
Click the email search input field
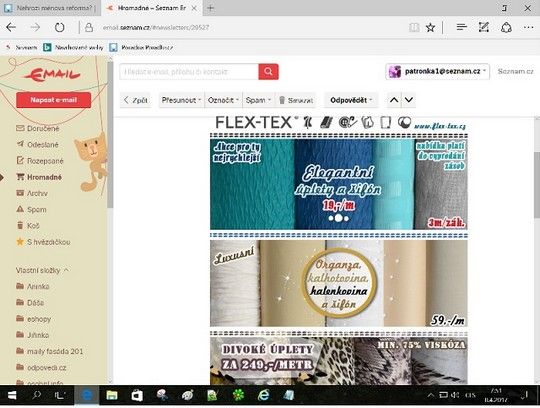(189, 72)
